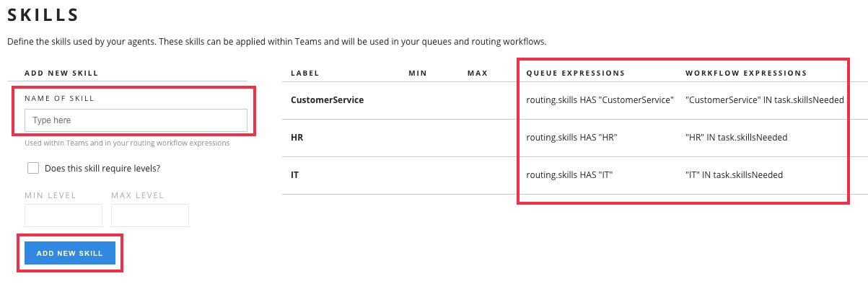868x289 pixels.
Task: Click the Workflow Expressions column header
Action: tap(746, 74)
